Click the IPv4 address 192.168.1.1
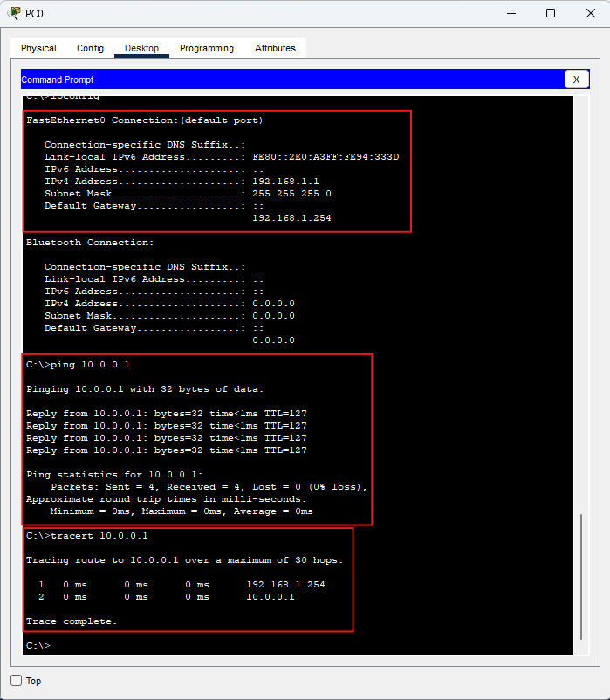 285,182
